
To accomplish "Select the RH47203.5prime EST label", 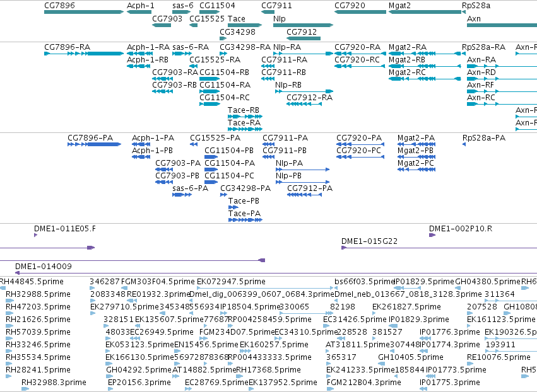I will pyautogui.click(x=38, y=307).
